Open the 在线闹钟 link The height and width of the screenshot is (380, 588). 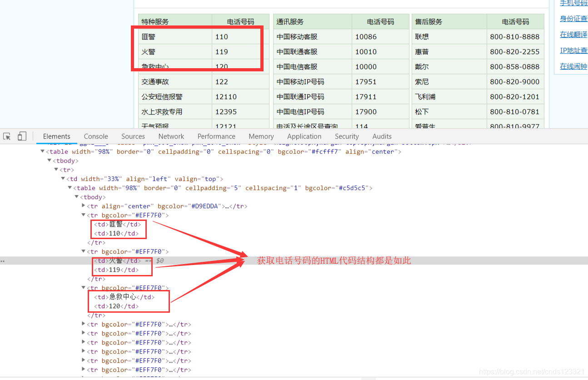tap(573, 66)
